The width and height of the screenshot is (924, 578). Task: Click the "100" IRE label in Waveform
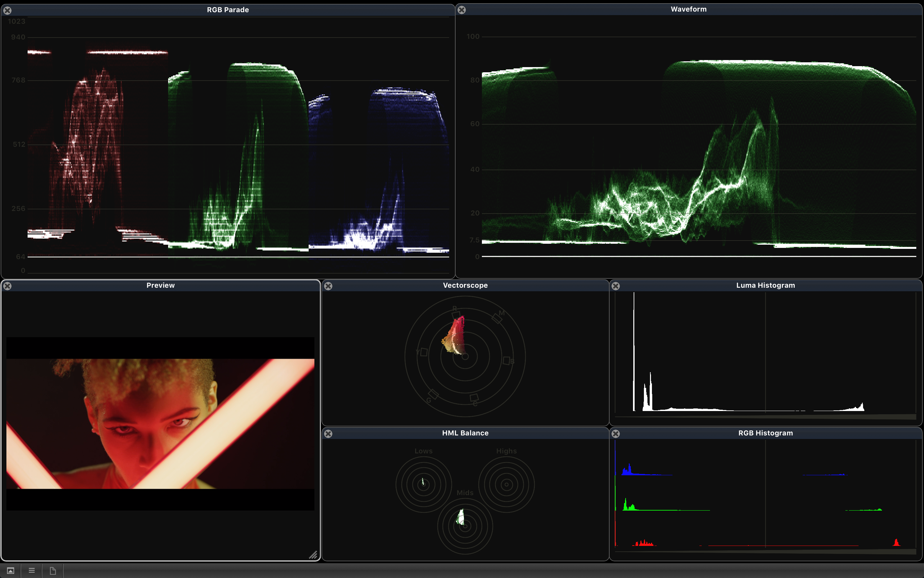tap(473, 36)
